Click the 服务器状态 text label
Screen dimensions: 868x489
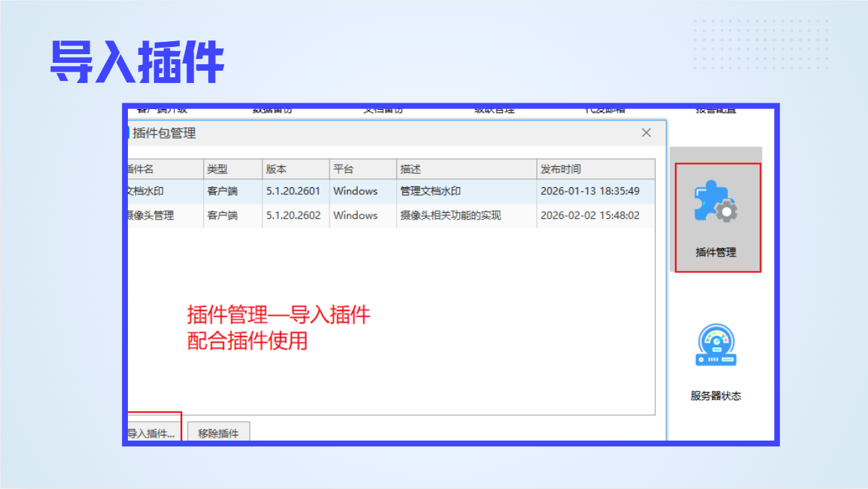(716, 396)
